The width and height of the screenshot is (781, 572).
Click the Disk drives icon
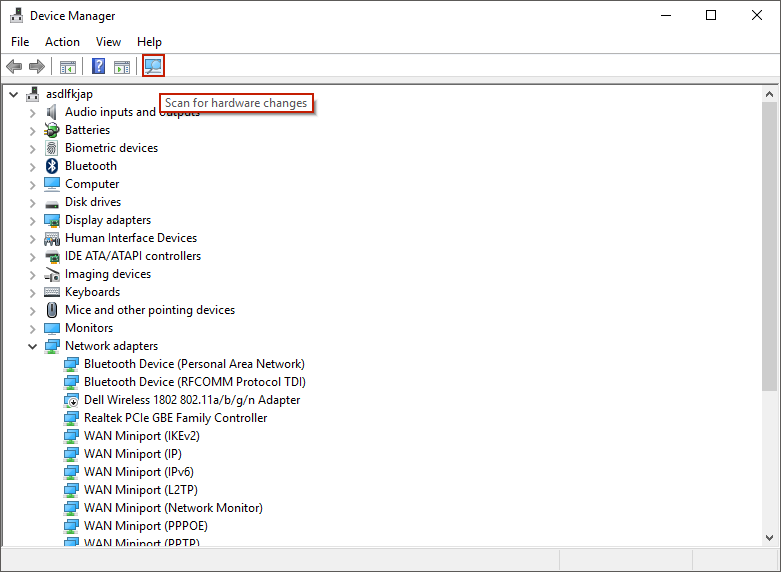(x=52, y=203)
